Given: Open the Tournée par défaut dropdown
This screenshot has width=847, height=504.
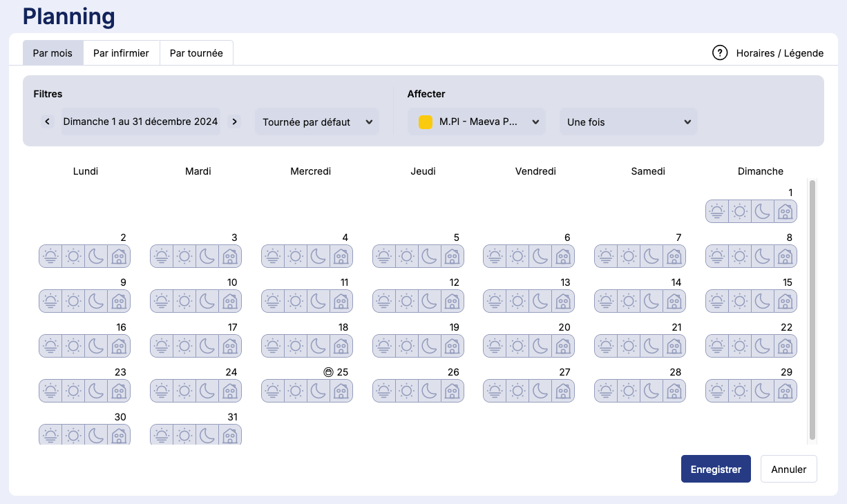Looking at the screenshot, I should (x=317, y=122).
